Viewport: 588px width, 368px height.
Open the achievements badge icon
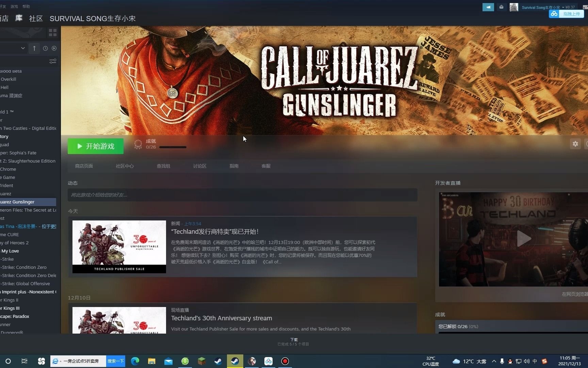click(138, 144)
